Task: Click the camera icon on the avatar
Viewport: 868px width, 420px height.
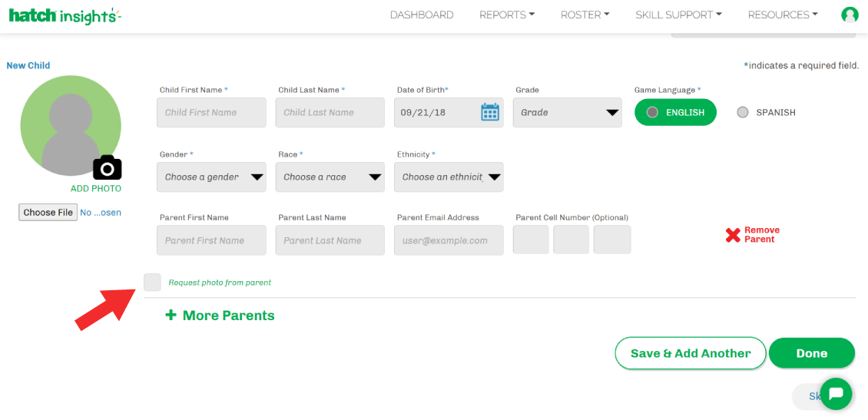Action: click(108, 167)
